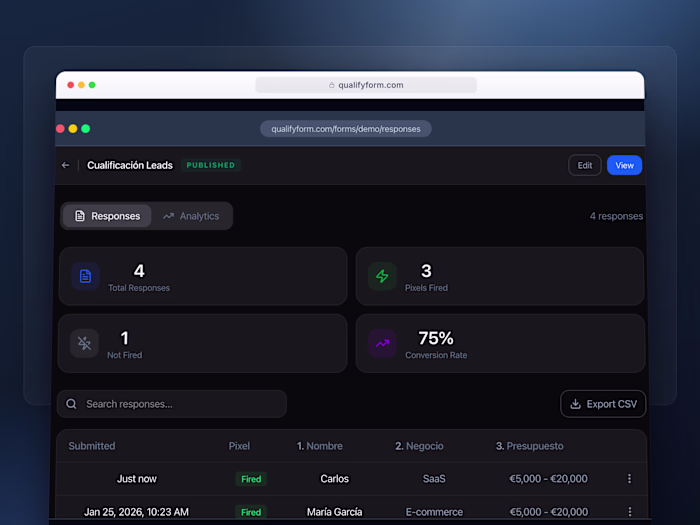Viewport: 700px width, 525px height.
Task: Click the magnifier icon in search box
Action: pos(71,404)
